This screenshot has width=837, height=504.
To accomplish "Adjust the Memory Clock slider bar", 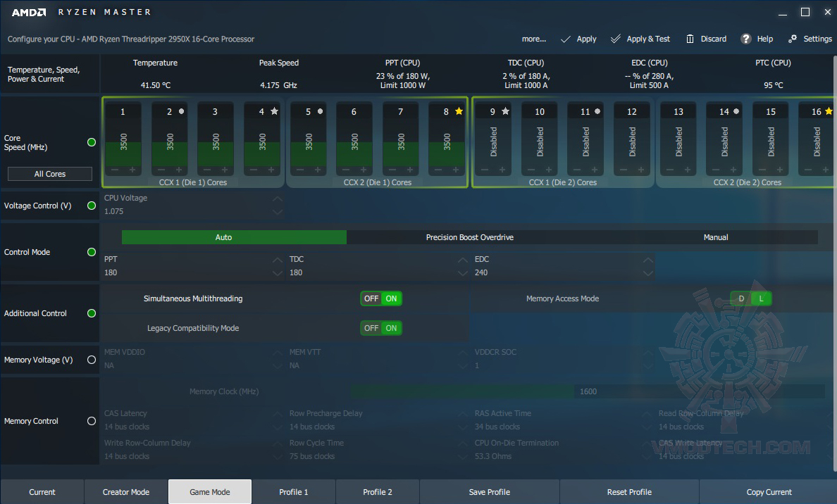I will pos(588,391).
